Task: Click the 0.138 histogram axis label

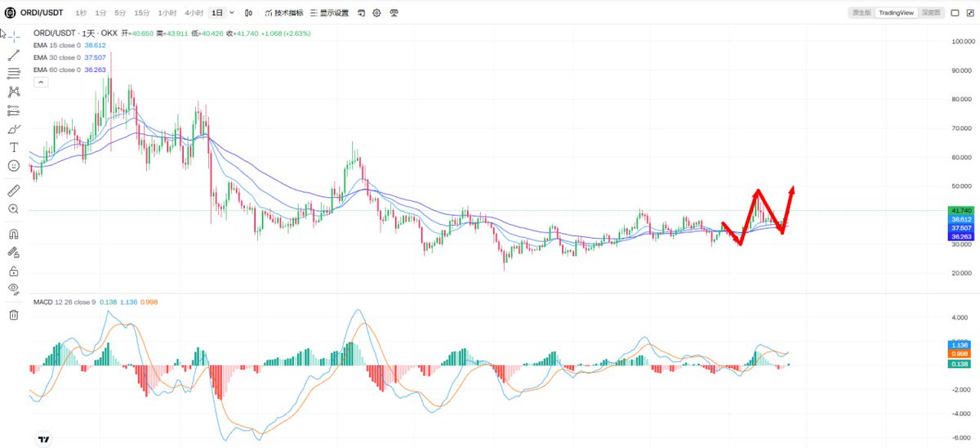Action: [961, 364]
